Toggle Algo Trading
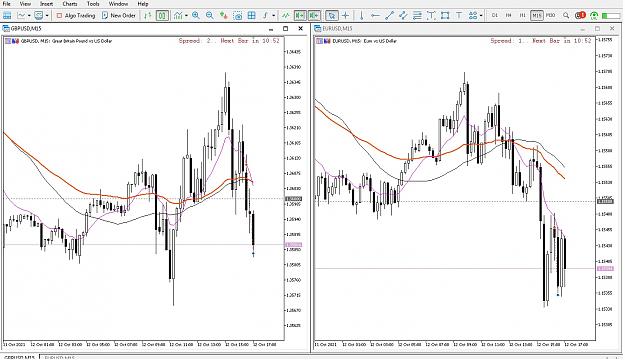 point(76,16)
